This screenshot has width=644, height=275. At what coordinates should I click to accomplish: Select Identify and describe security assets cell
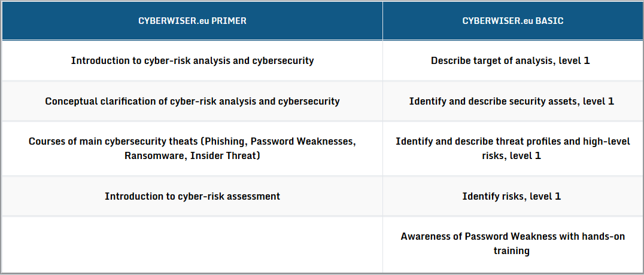click(x=512, y=102)
